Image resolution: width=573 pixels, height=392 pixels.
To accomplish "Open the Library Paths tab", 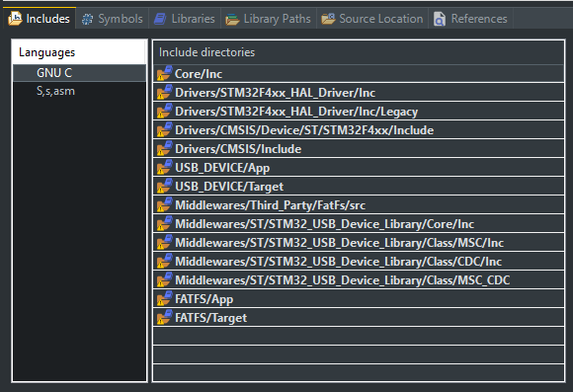I will click(269, 19).
